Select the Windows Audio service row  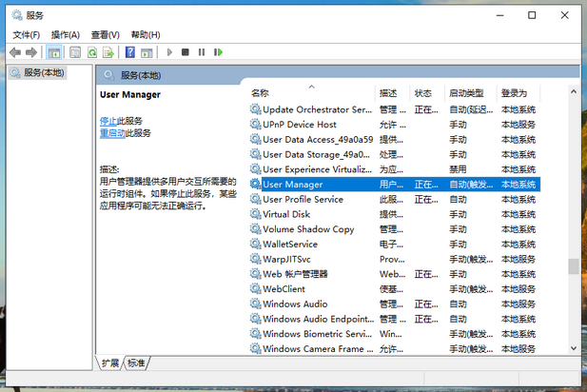295,304
